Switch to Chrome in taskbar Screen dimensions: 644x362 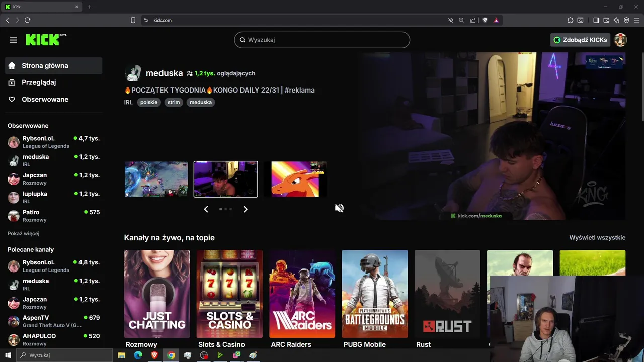pos(171,355)
